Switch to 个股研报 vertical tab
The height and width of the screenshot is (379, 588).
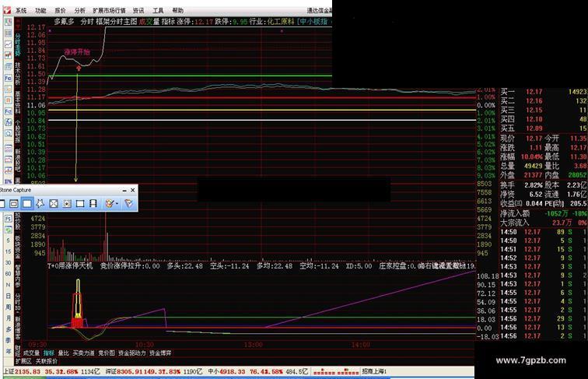tap(18, 132)
